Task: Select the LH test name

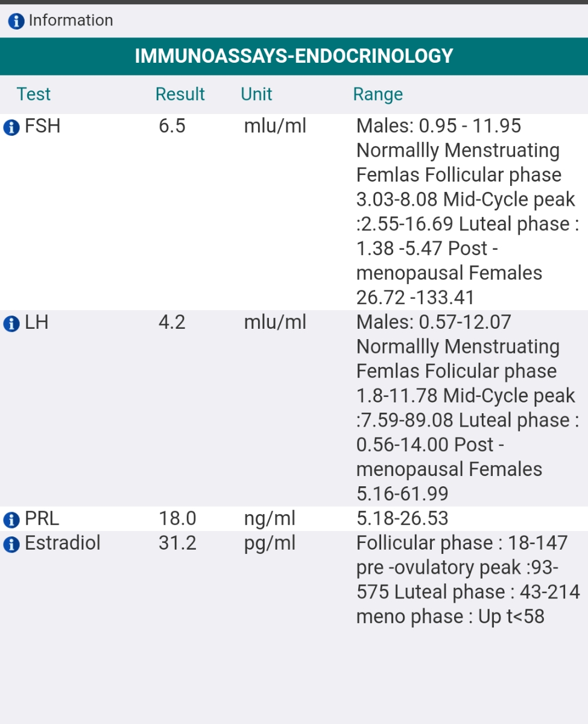Action: click(x=36, y=322)
